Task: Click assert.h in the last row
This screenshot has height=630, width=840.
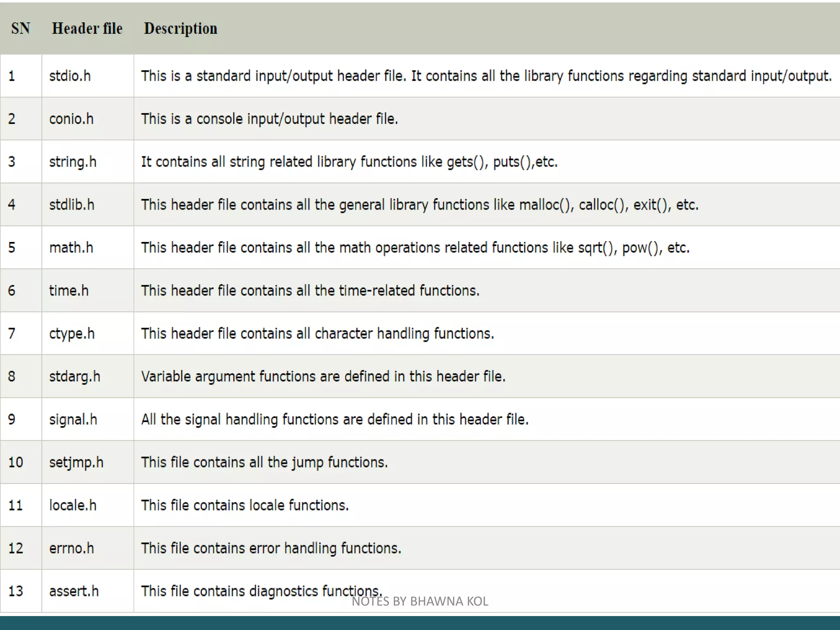Action: (x=74, y=591)
